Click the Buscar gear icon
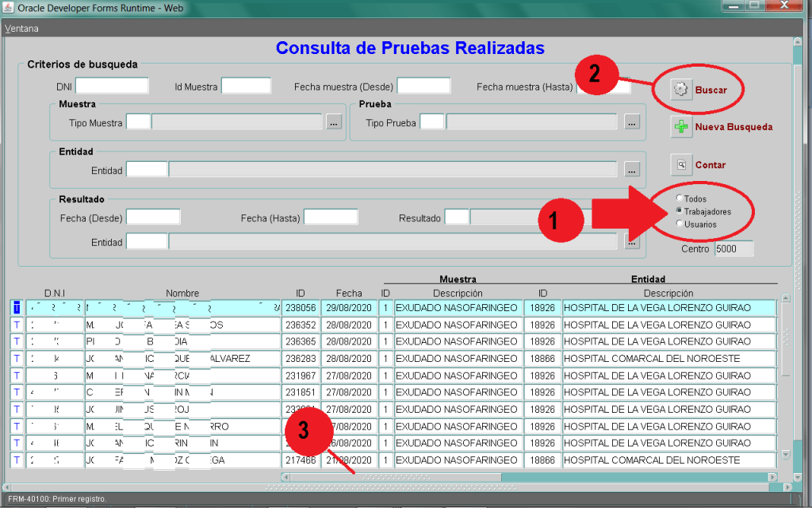The height and width of the screenshot is (508, 812). pos(680,90)
